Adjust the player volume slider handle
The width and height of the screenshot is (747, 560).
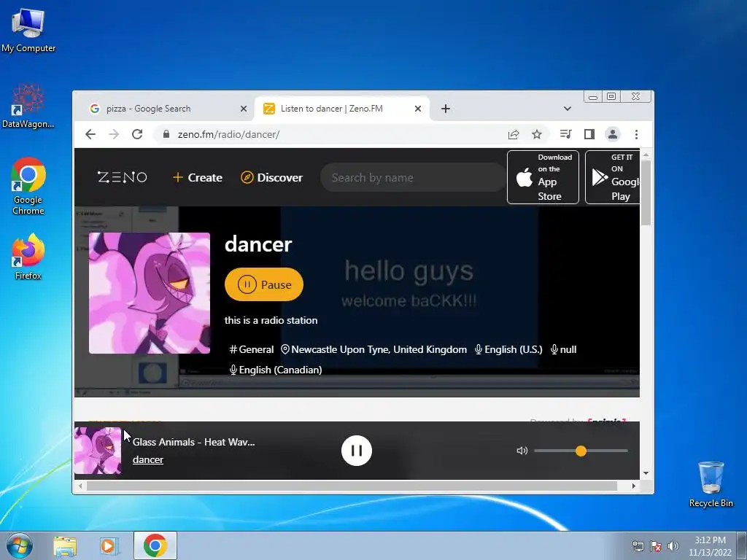[x=581, y=451]
